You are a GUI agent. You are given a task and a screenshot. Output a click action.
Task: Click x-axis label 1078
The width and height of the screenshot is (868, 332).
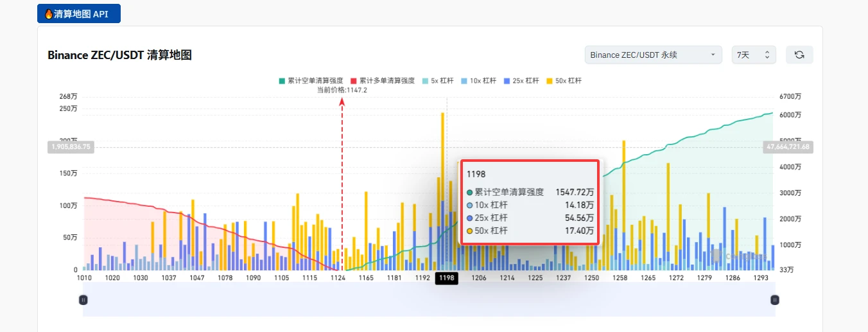225,278
